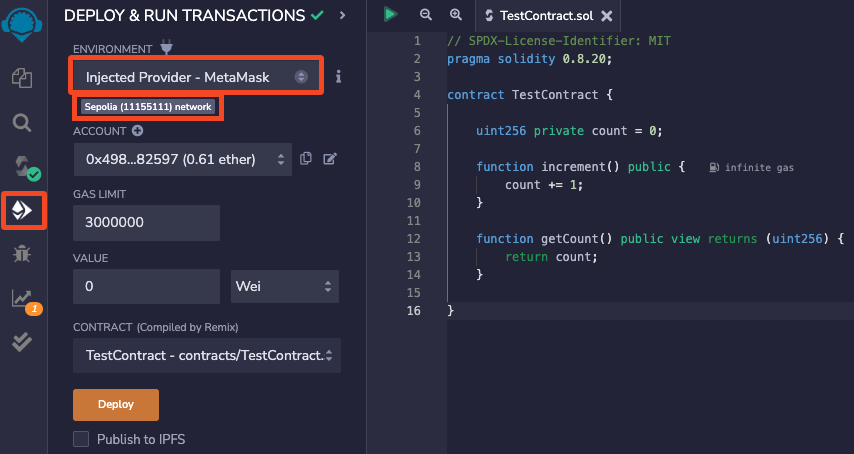Enable Publish to IPFS checkbox
Image resolution: width=854 pixels, height=454 pixels.
[x=81, y=439]
